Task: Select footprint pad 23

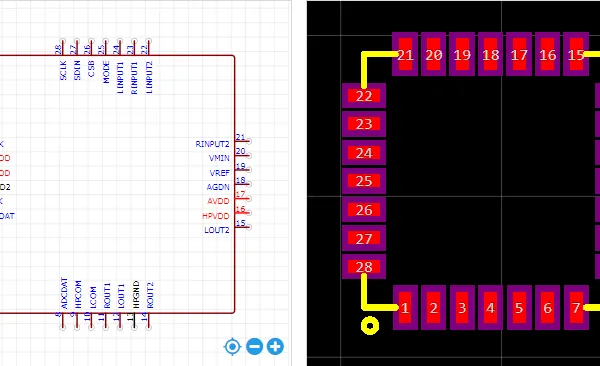Action: [364, 124]
